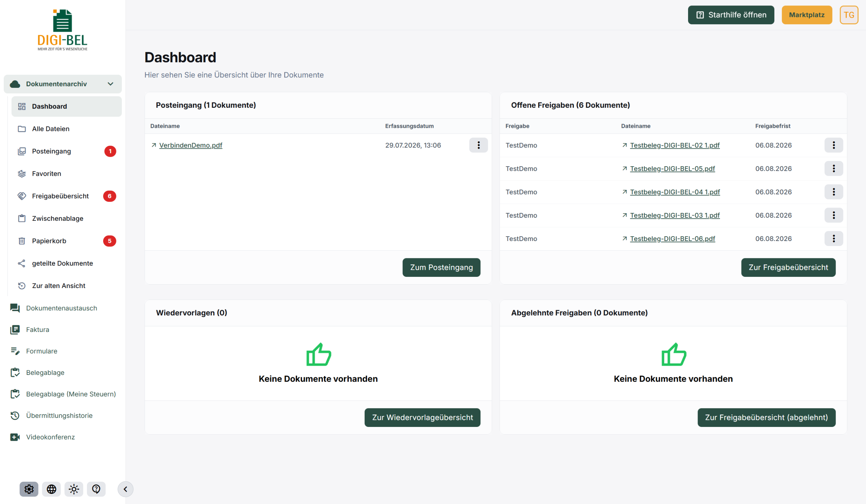Click the Freigabefrist column header

pyautogui.click(x=773, y=126)
